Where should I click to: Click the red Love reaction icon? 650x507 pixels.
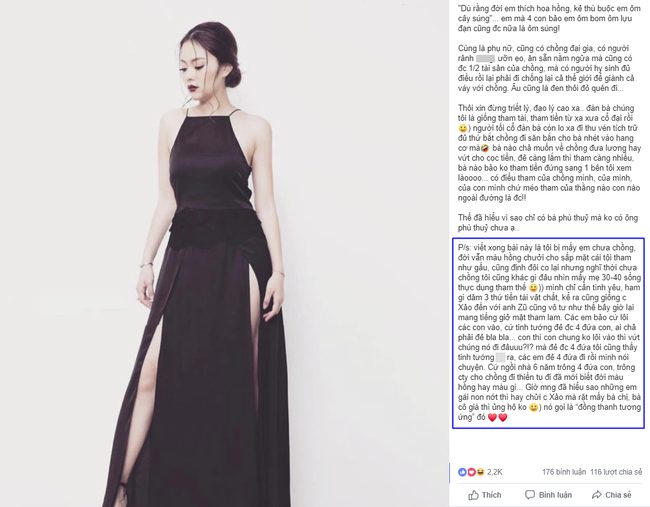471,472
